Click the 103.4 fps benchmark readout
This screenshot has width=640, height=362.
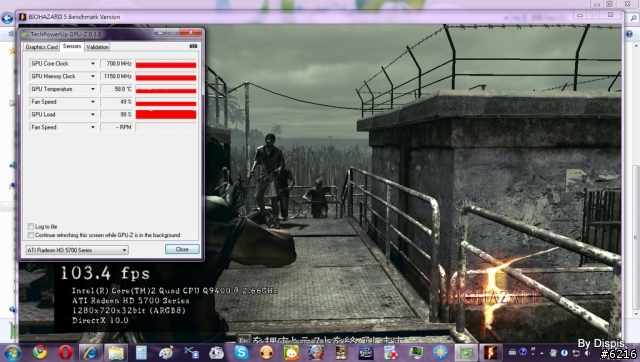(105, 273)
